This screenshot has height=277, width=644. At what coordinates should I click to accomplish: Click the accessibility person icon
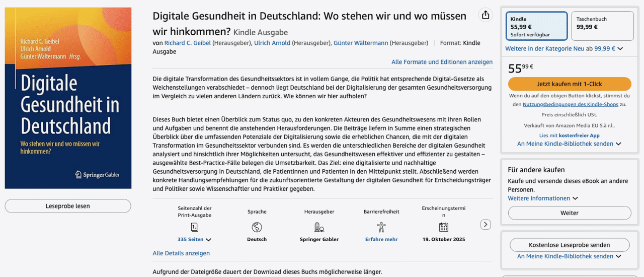tap(381, 227)
